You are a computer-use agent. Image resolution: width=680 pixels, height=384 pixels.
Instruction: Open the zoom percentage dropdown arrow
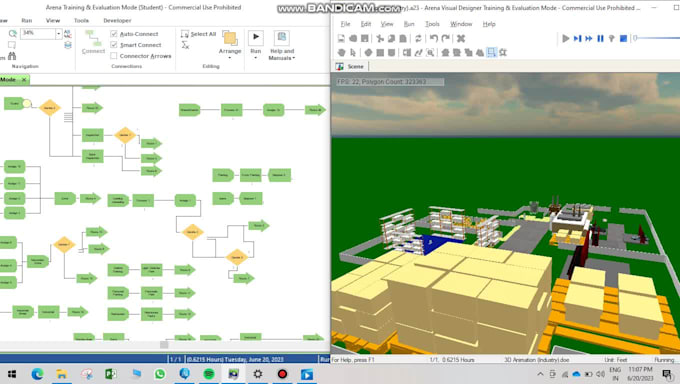click(x=59, y=33)
